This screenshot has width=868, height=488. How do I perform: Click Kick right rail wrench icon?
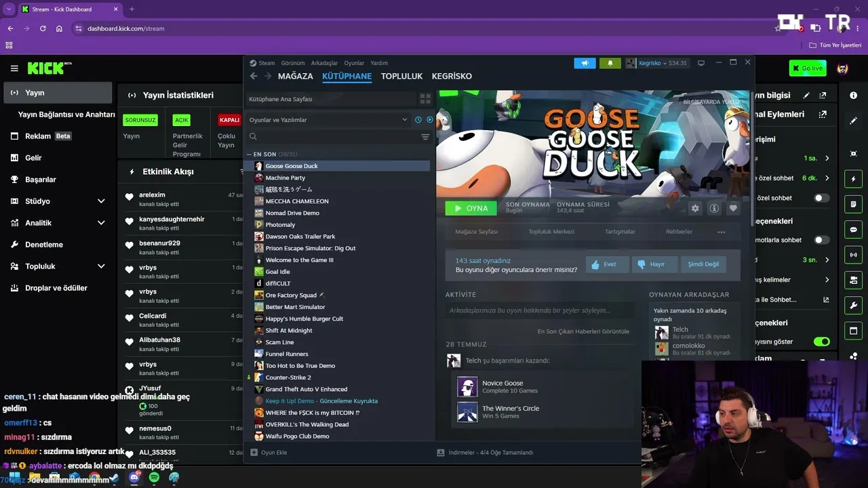click(853, 305)
